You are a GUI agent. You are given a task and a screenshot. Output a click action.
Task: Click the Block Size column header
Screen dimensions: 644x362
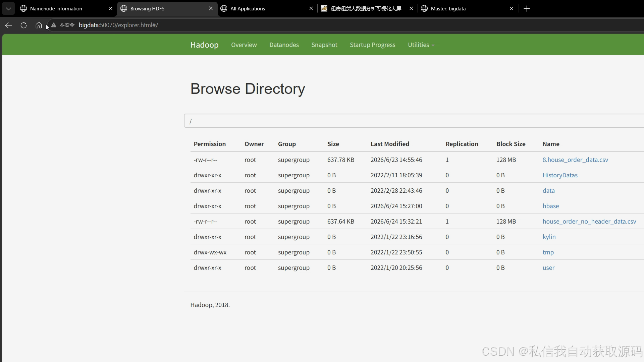[x=511, y=144]
